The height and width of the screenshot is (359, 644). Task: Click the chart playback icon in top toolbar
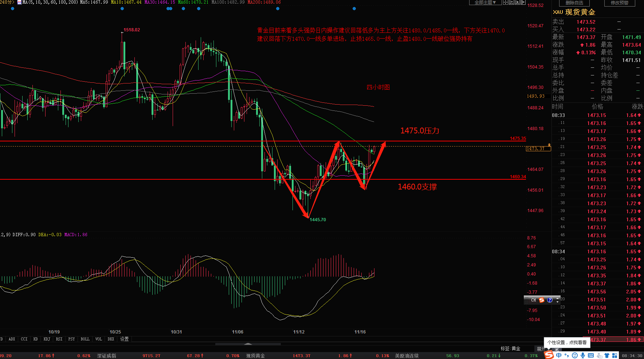(517, 2)
